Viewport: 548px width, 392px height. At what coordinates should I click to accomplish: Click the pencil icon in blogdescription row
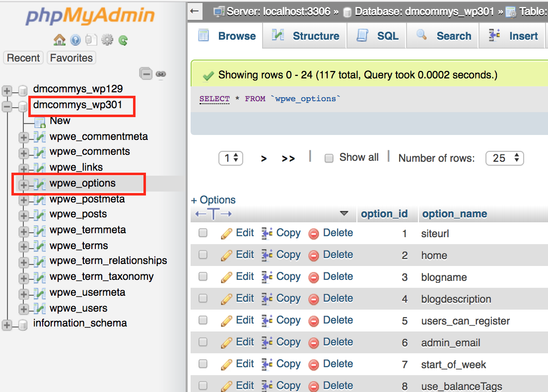point(226,299)
